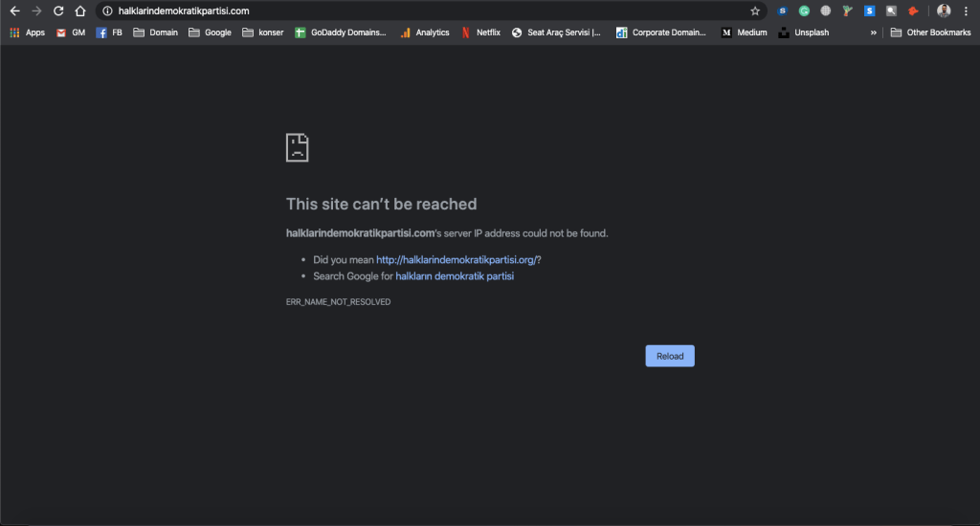Follow the suggested halklarindemokratikpartisi.org link

click(457, 259)
